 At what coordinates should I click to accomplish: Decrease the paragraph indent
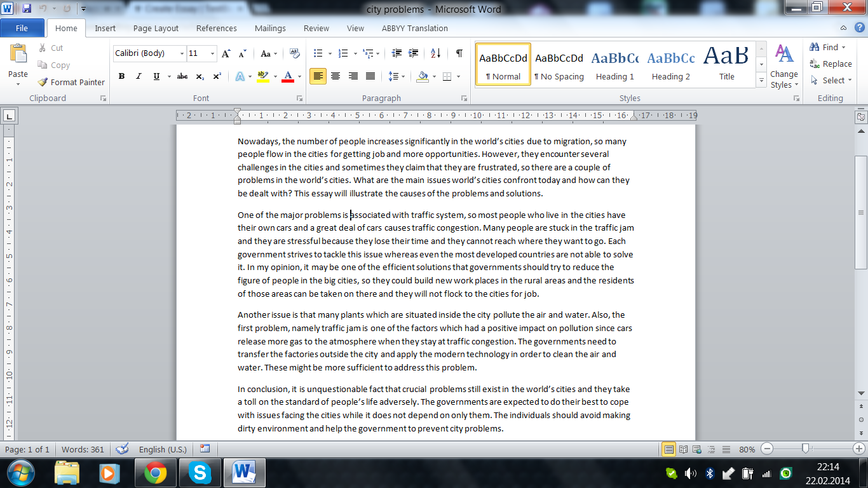tap(397, 53)
